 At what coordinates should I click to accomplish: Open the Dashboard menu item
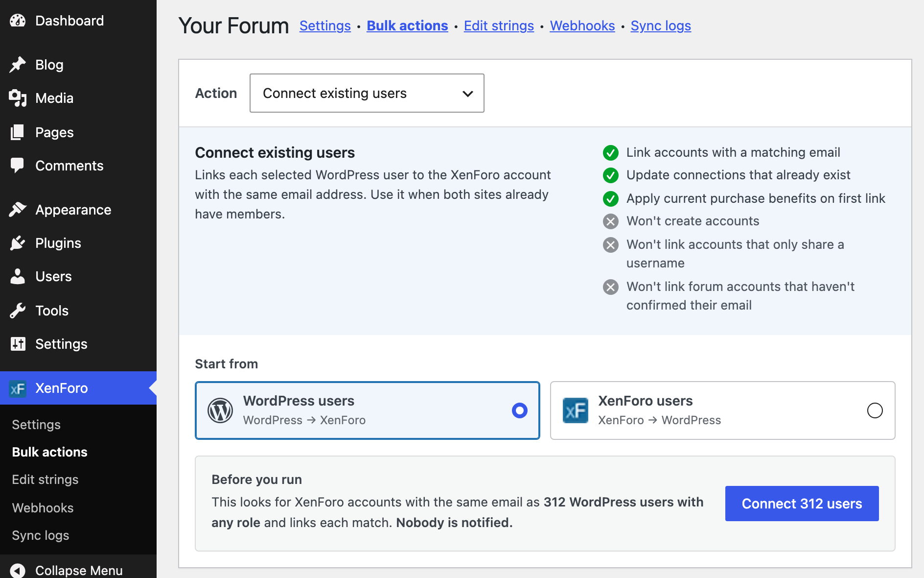tap(78, 21)
